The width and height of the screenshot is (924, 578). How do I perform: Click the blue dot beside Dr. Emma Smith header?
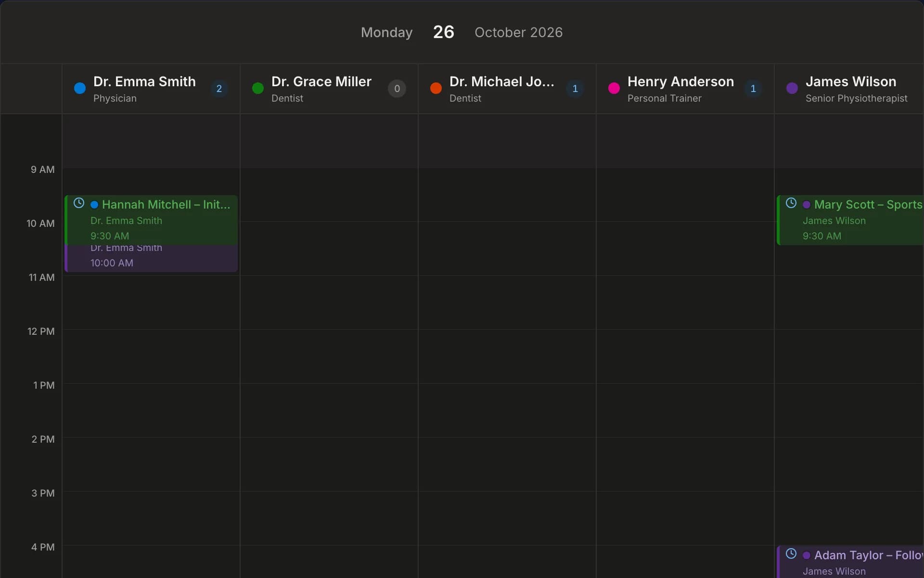coord(80,88)
